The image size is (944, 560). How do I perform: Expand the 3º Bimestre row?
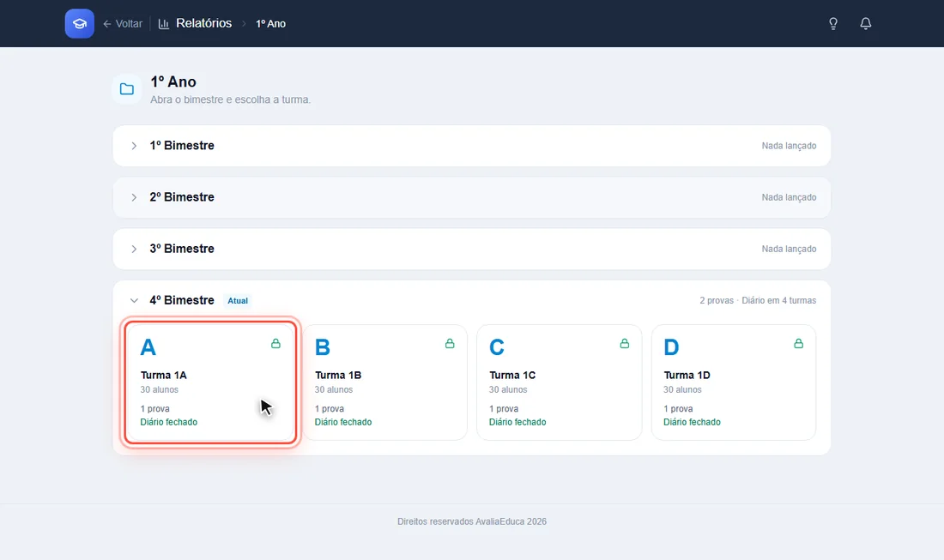click(x=472, y=249)
